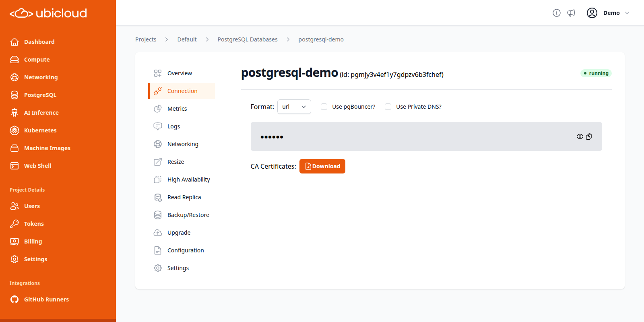The image size is (644, 322).
Task: Click the Kubernetes sidebar label
Action: [40, 130]
